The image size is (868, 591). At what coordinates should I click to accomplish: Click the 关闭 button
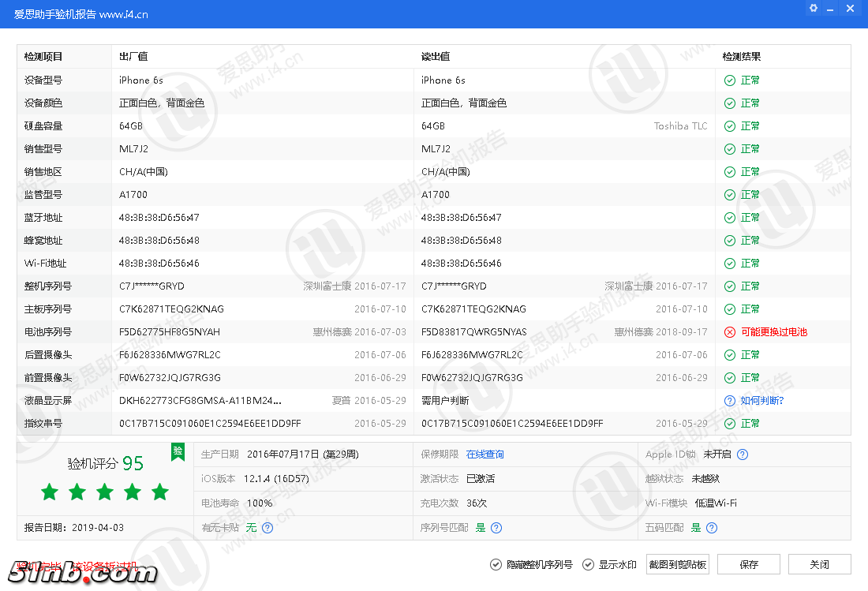pos(818,564)
